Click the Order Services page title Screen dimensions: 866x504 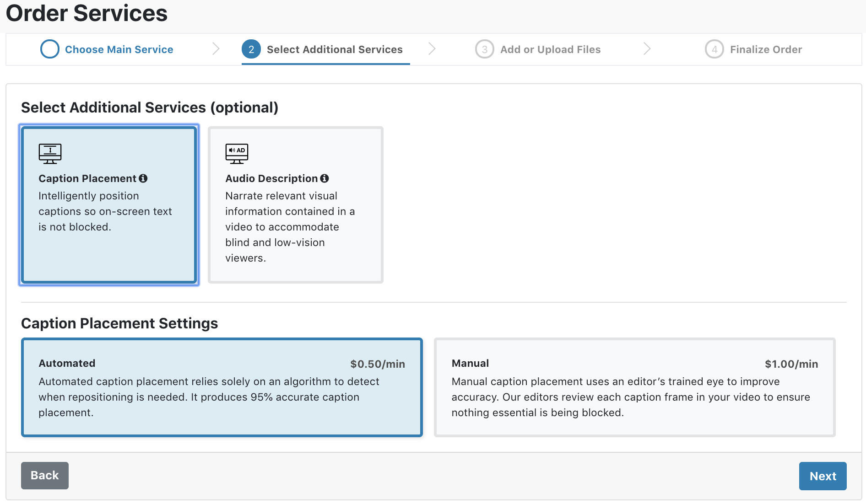coord(87,13)
